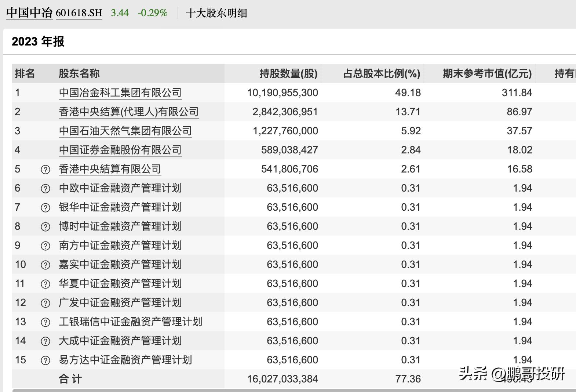Click help icon beside 嘉实中证金融资产管理计划
This screenshot has height=392, width=576.
(45, 265)
